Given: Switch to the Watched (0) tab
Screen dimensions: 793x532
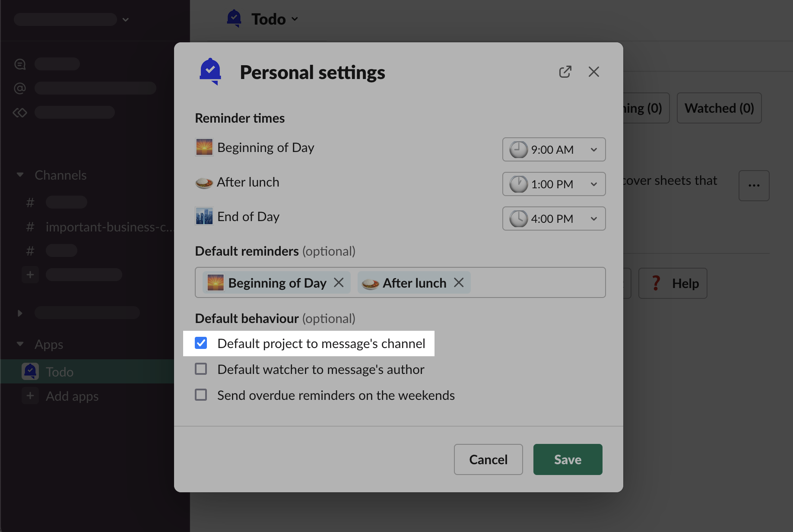Looking at the screenshot, I should (x=719, y=108).
